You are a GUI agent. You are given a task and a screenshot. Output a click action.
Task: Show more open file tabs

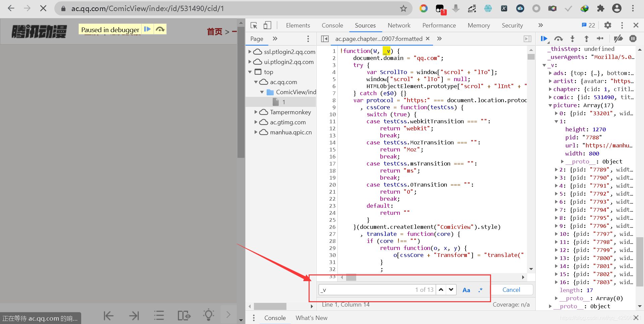tap(439, 39)
